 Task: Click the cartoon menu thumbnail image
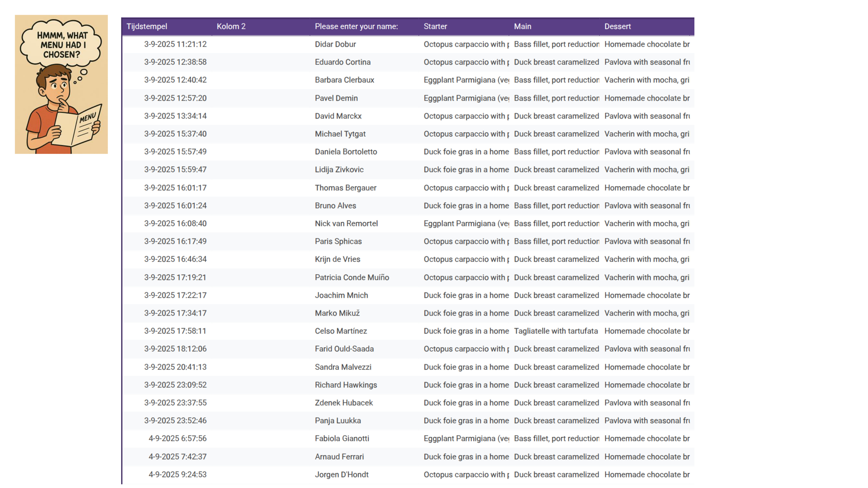point(61,84)
